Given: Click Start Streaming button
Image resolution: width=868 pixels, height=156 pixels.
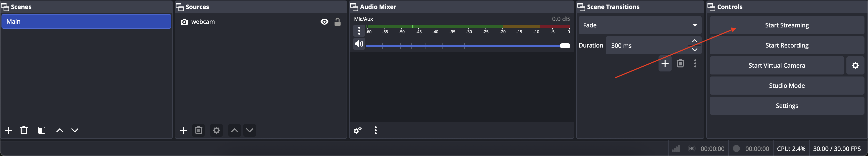Looking at the screenshot, I should click(x=786, y=25).
